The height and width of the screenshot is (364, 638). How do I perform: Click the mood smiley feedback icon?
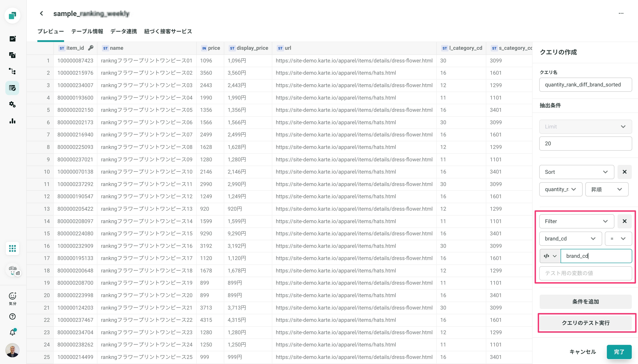pos(12,296)
